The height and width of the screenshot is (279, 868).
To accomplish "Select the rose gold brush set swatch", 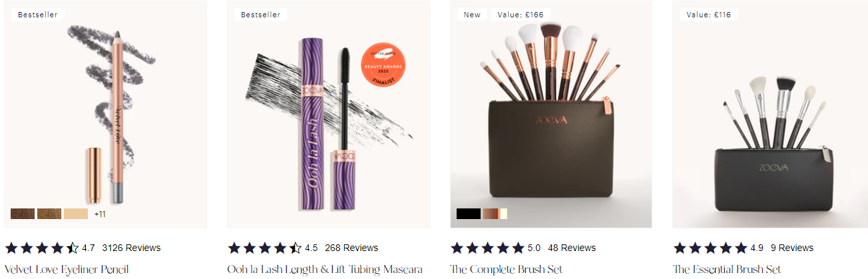I will point(495,214).
